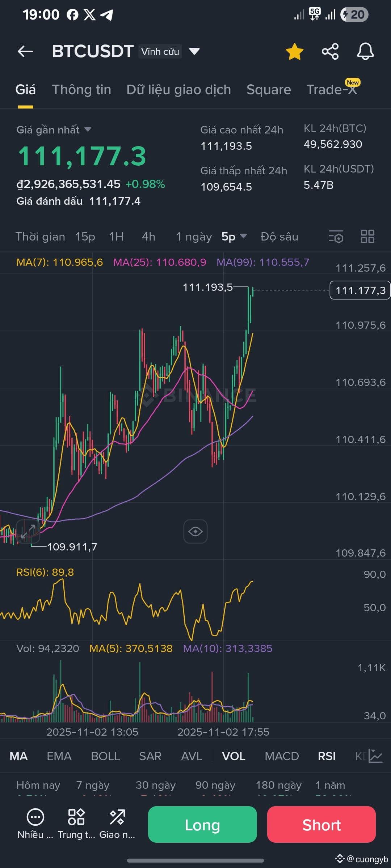Tap the Giá cao nhất 24h value
This screenshot has width=391, height=868.
226,146
